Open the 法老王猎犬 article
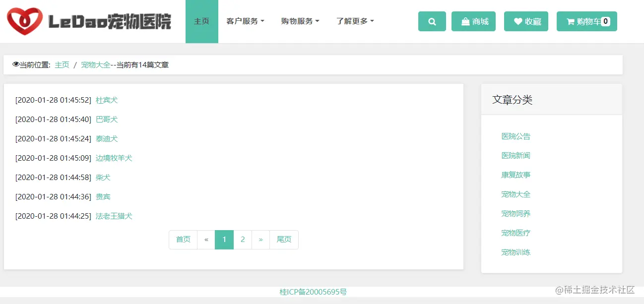Viewport: 644px width, 304px height. coord(114,216)
